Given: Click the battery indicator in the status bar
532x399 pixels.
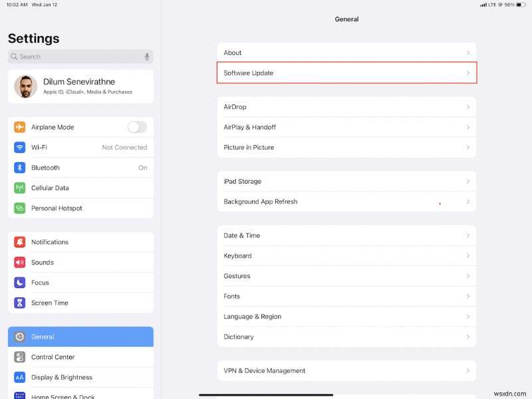Looking at the screenshot, I should click(520, 5).
